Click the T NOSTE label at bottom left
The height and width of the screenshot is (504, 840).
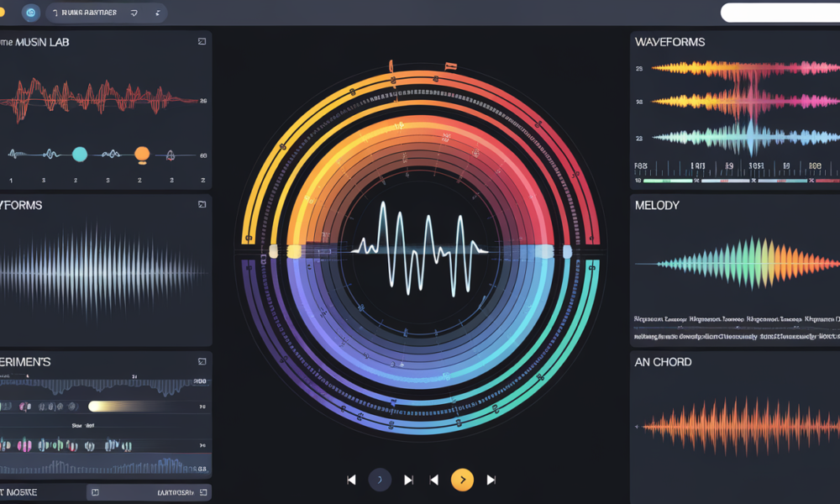tap(18, 492)
